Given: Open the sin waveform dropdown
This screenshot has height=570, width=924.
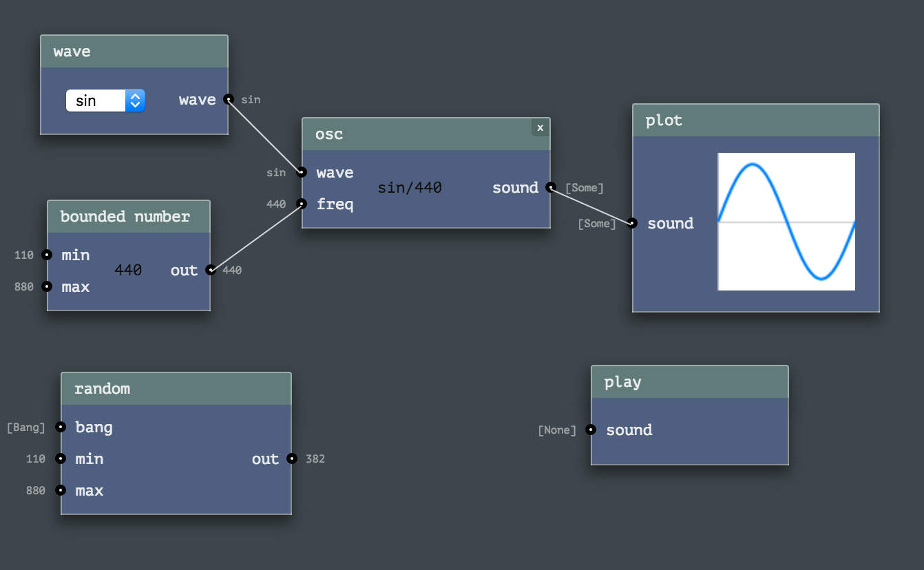Looking at the screenshot, I should click(105, 101).
